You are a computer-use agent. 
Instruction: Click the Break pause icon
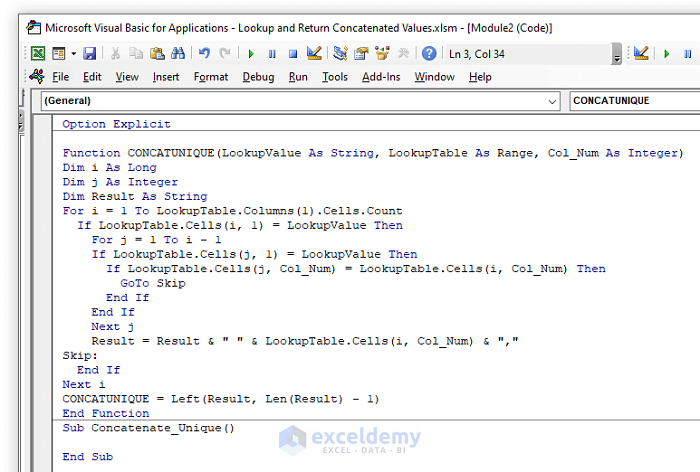pyautogui.click(x=272, y=54)
